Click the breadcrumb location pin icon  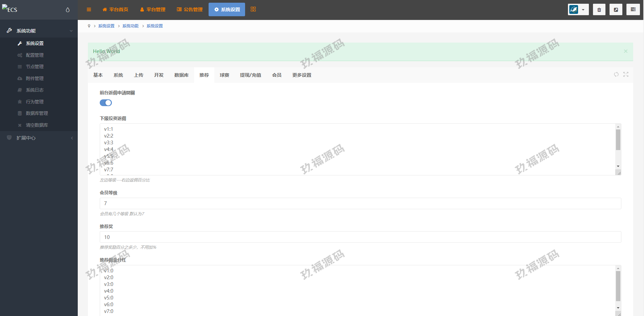pos(89,26)
